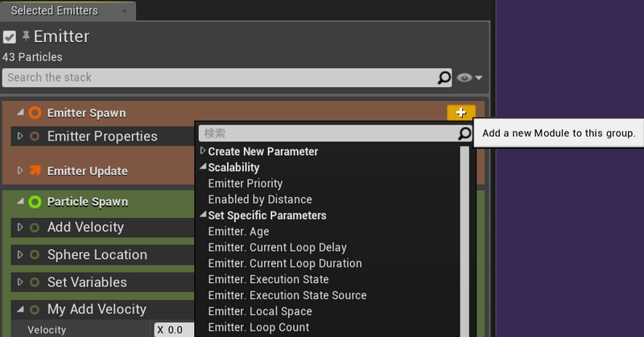
Task: Click the module menu scrollbar
Action: pos(464,241)
